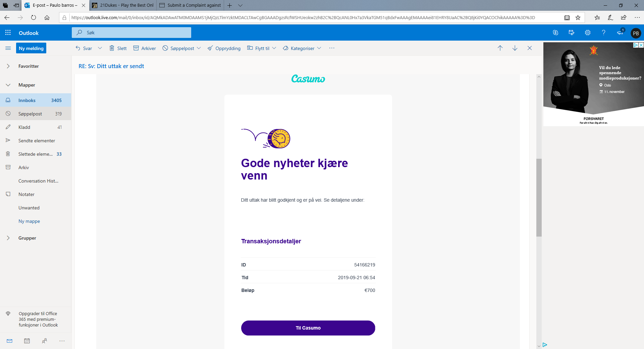Open Skype from the Outlook header

(555, 33)
